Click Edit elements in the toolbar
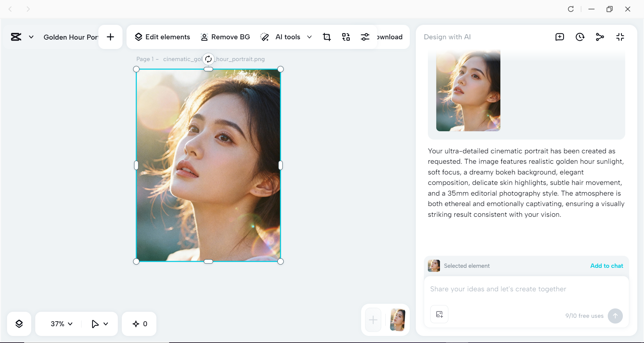Image resolution: width=644 pixels, height=343 pixels. point(162,37)
